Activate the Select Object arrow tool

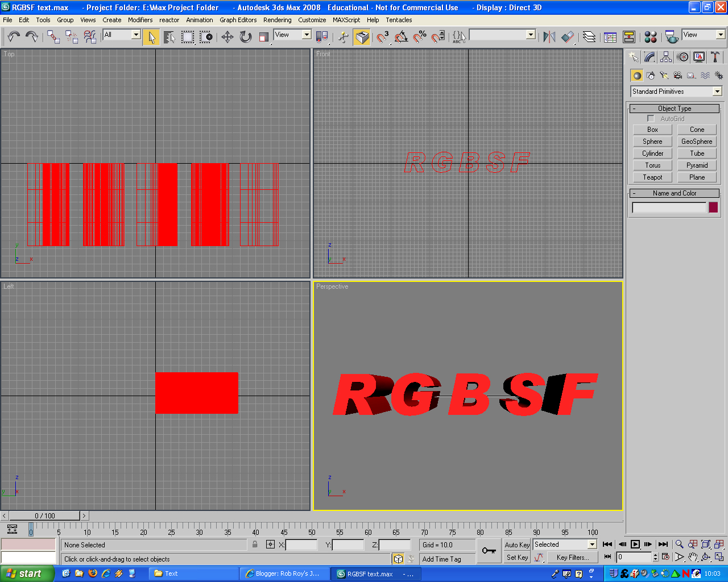tap(151, 37)
